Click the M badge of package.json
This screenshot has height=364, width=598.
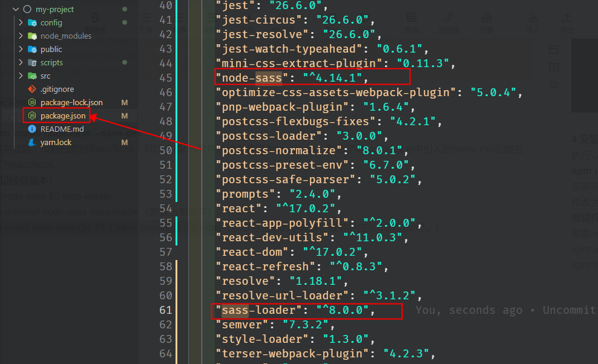tap(124, 116)
